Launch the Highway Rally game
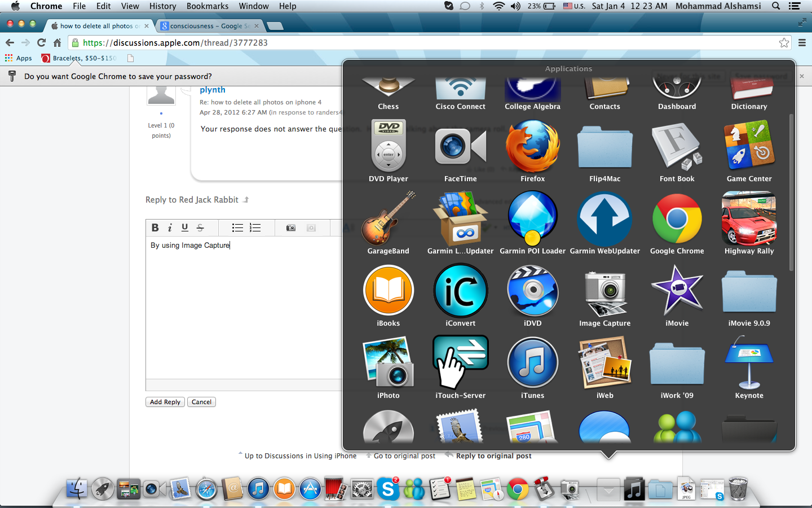The image size is (812, 508). [x=749, y=218]
